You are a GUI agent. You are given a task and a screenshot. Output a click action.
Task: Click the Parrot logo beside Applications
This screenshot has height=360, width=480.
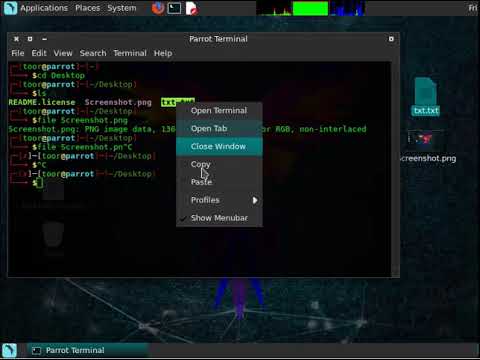[10, 8]
